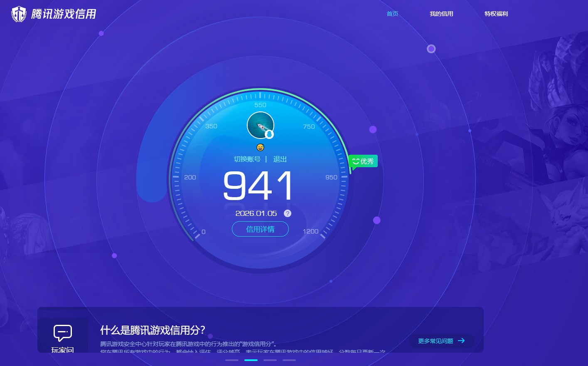588x366 pixels.
Task: Go to the 首页 nav tab
Action: tap(392, 14)
